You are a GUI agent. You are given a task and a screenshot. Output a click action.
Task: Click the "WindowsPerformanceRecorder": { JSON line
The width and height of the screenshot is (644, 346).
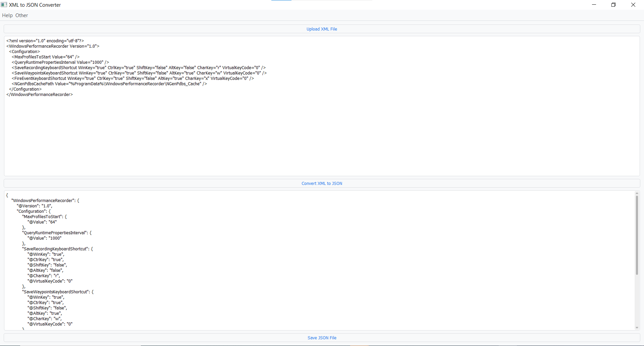[45, 201]
